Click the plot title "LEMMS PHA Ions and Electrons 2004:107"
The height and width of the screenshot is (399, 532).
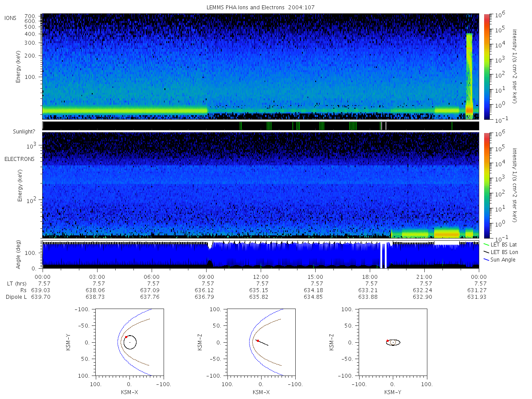coord(261,8)
